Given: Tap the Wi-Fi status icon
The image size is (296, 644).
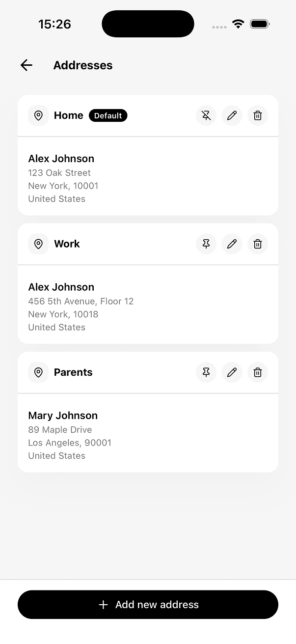Looking at the screenshot, I should point(238,24).
